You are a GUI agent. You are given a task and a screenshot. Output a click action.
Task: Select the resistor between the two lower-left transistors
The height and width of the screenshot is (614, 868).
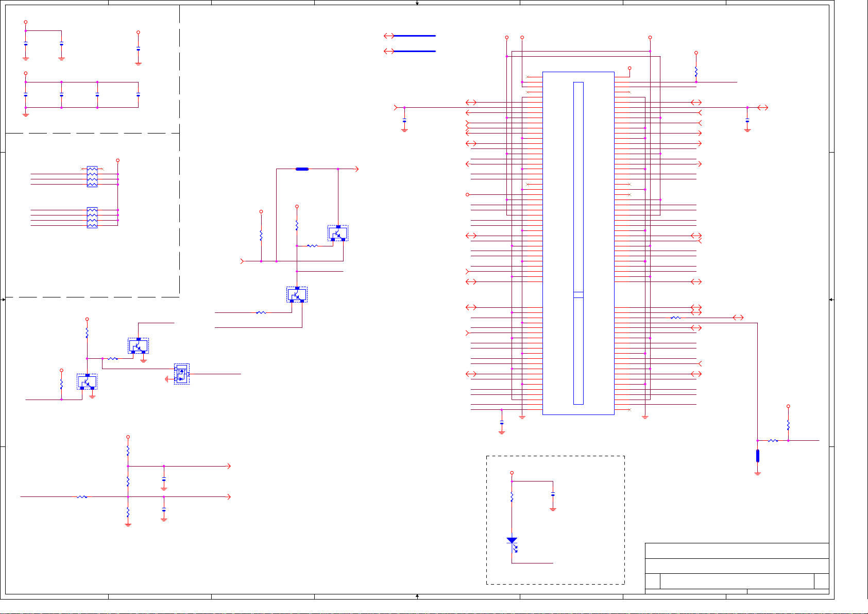point(113,358)
